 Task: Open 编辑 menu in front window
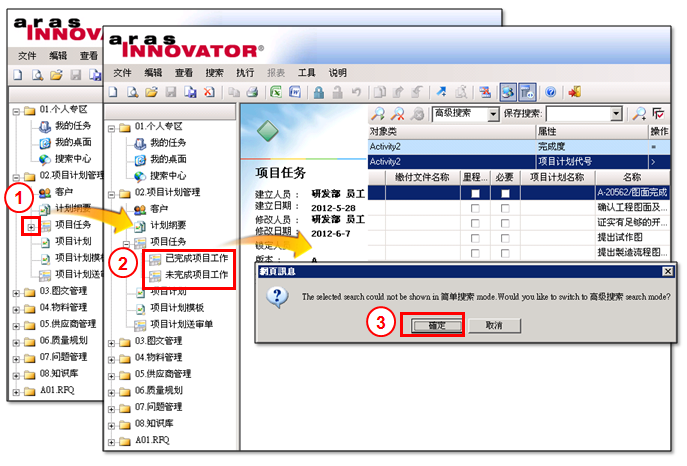[153, 73]
